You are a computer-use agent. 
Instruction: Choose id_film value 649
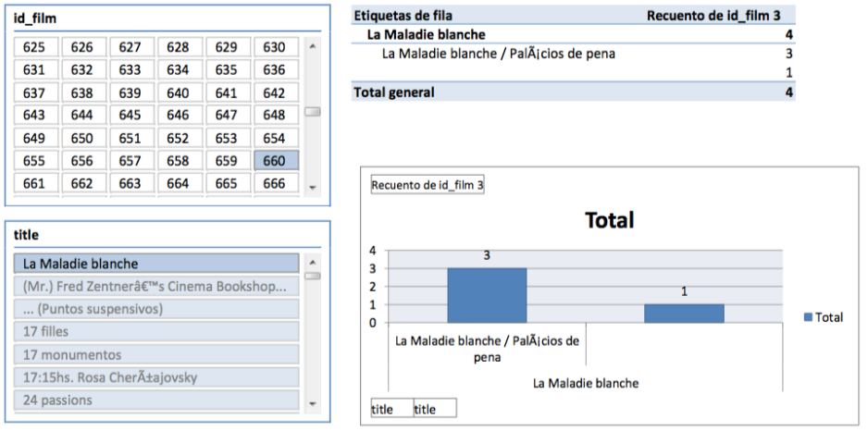[36, 138]
